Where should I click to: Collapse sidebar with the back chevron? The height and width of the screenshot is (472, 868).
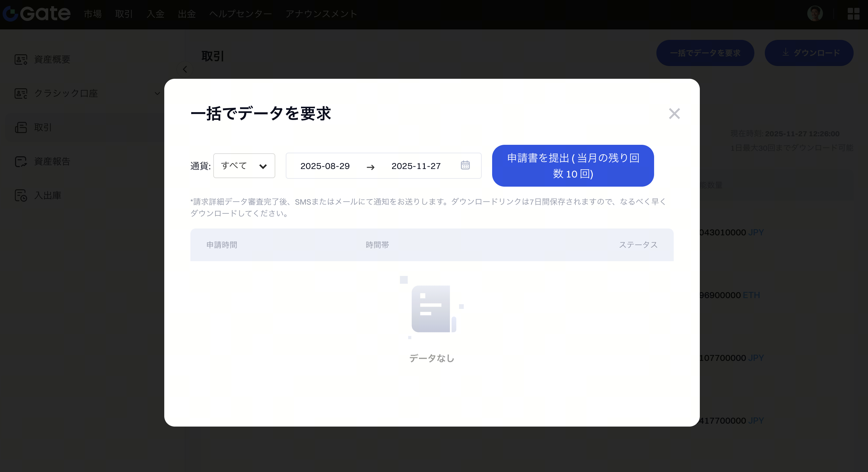[185, 69]
